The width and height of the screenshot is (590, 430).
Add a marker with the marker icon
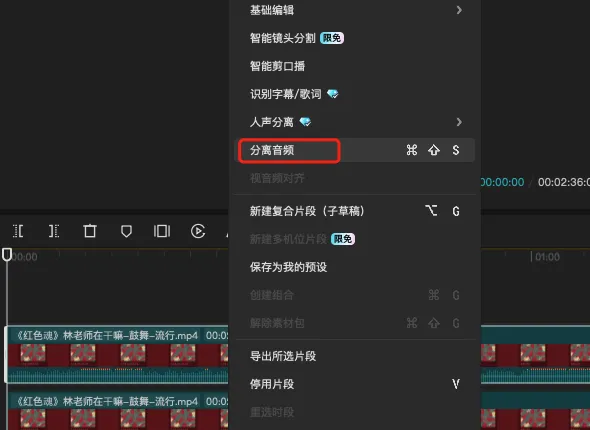click(126, 231)
